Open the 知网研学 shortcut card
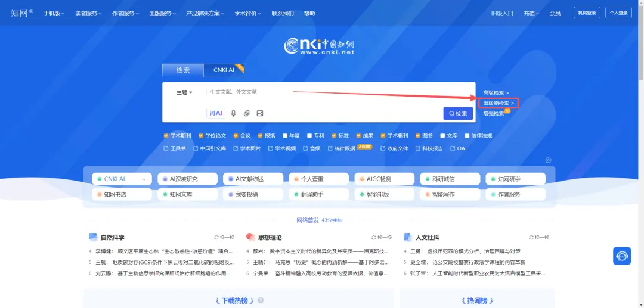 (x=515, y=179)
